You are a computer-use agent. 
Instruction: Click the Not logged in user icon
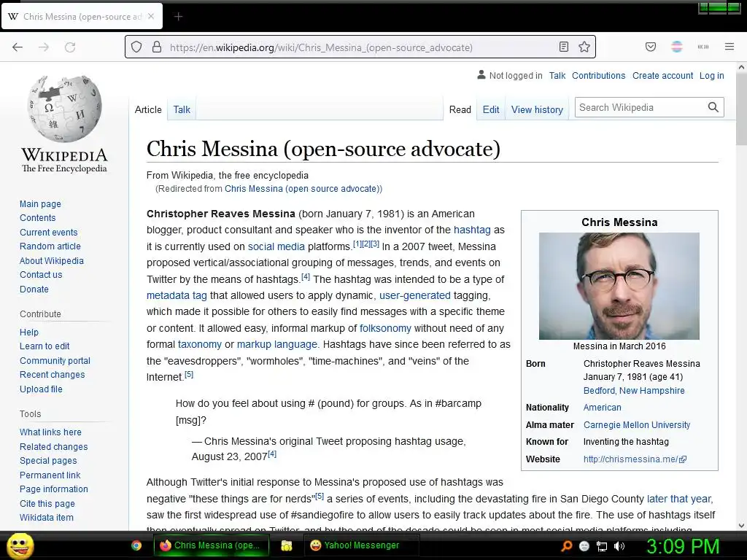[481, 75]
